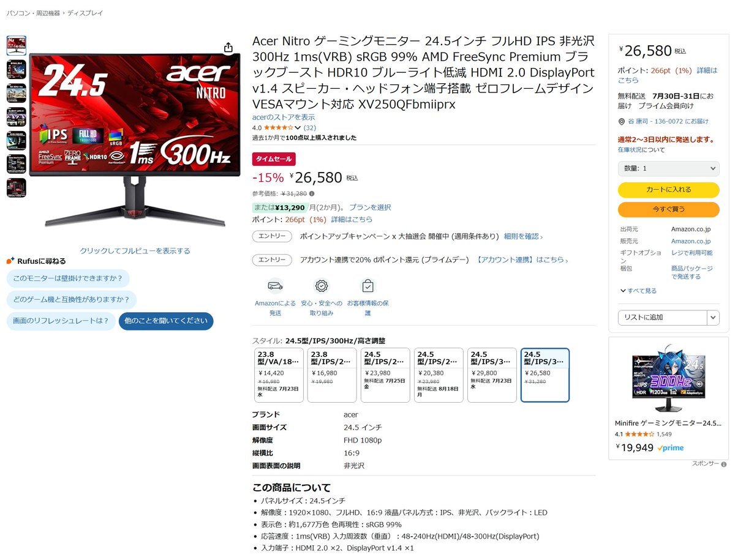Click the customer information protection icon
Screen dimensions: 735x560
click(x=367, y=286)
